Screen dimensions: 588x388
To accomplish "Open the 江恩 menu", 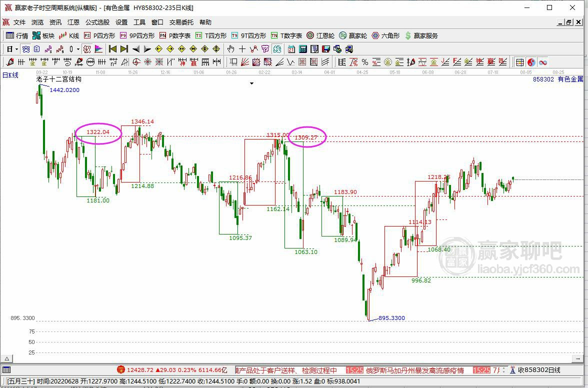I will [x=73, y=22].
